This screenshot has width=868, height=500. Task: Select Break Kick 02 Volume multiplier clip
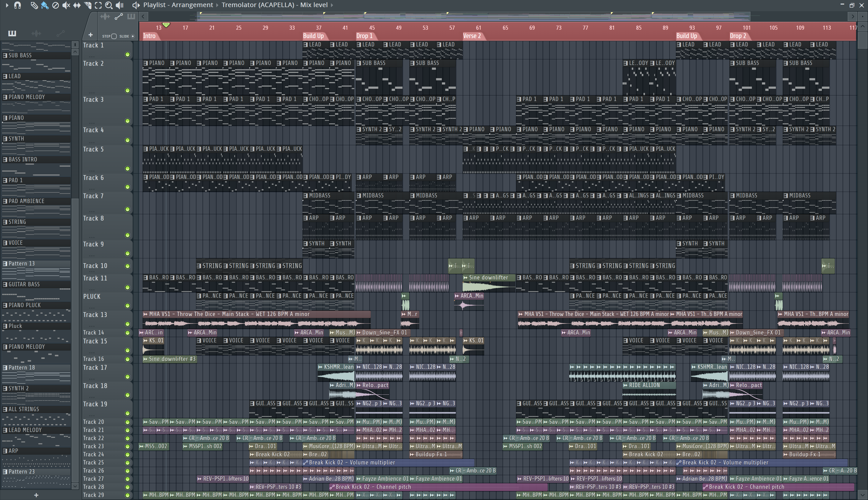(x=388, y=463)
